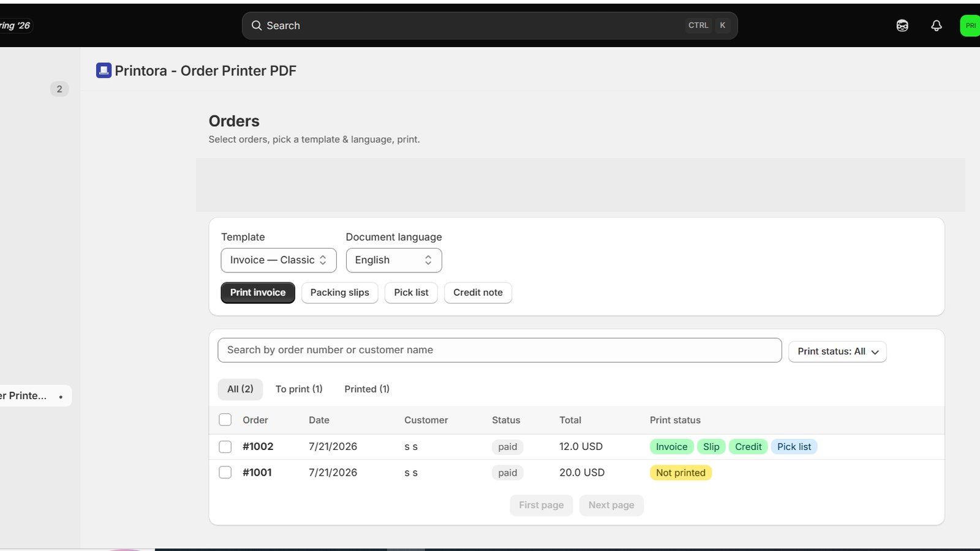
Task: Click the Pick list badge on order #1002
Action: coord(794,447)
